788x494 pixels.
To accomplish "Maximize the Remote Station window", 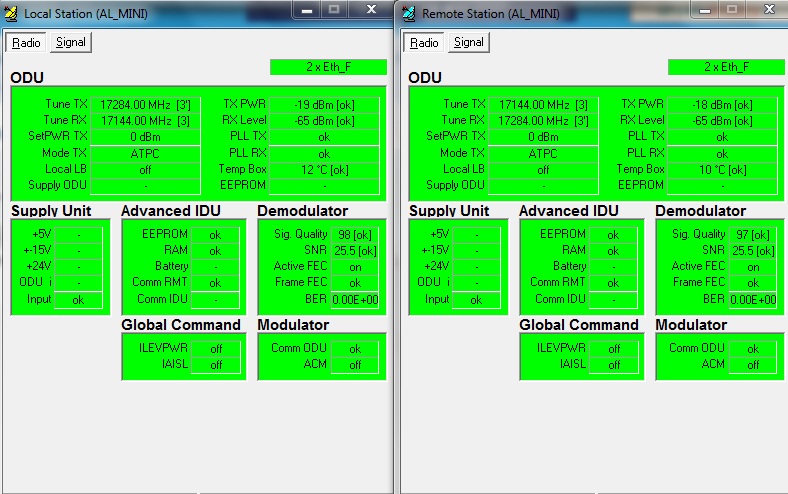I will tap(732, 10).
